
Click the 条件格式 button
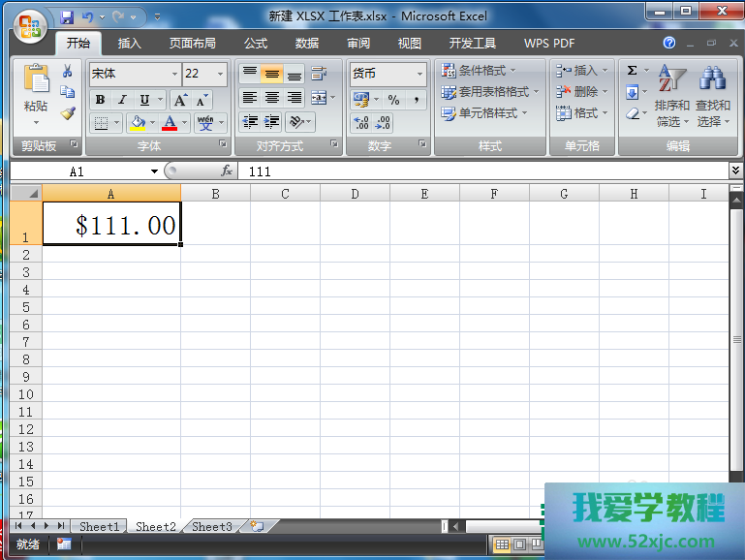click(480, 71)
